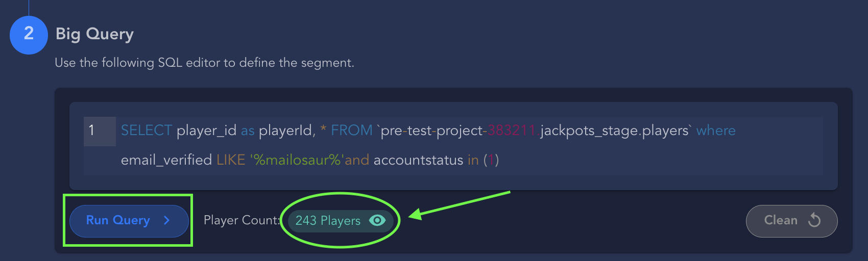
Task: Click 'jackpots_stage.players' table name
Action: pos(614,130)
